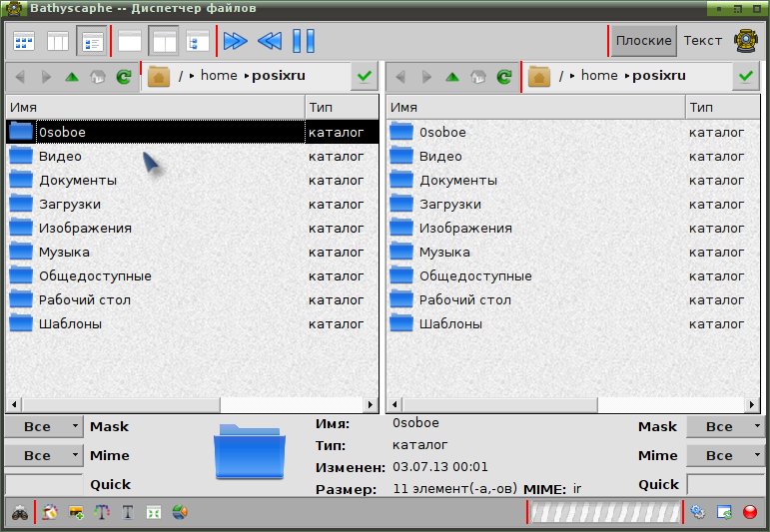Select Шаблоны folder in right panel
The width and height of the screenshot is (770, 532).
click(x=573, y=324)
